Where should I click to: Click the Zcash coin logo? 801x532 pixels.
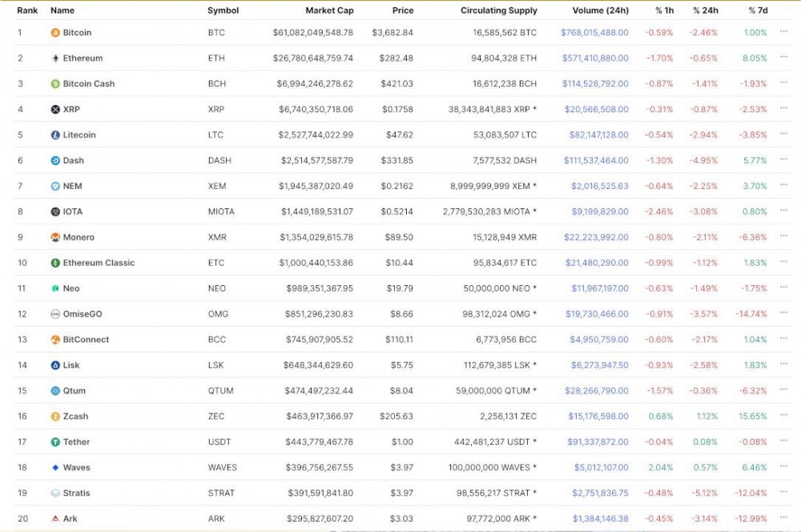(55, 416)
